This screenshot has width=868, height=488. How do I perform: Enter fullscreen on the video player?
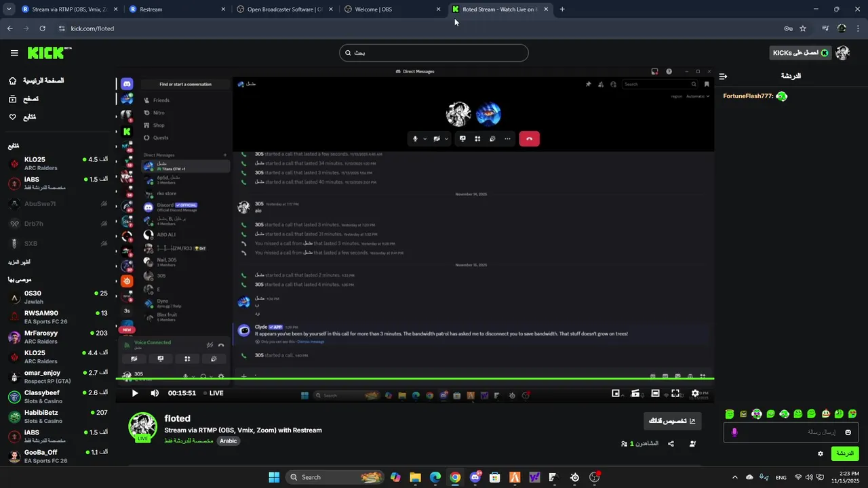[x=675, y=393]
